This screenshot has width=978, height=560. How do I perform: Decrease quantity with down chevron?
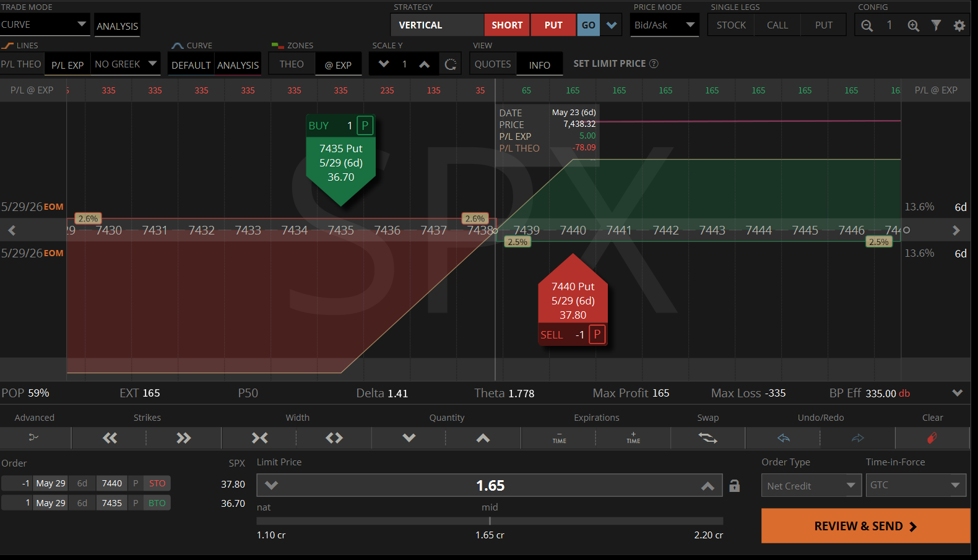409,438
